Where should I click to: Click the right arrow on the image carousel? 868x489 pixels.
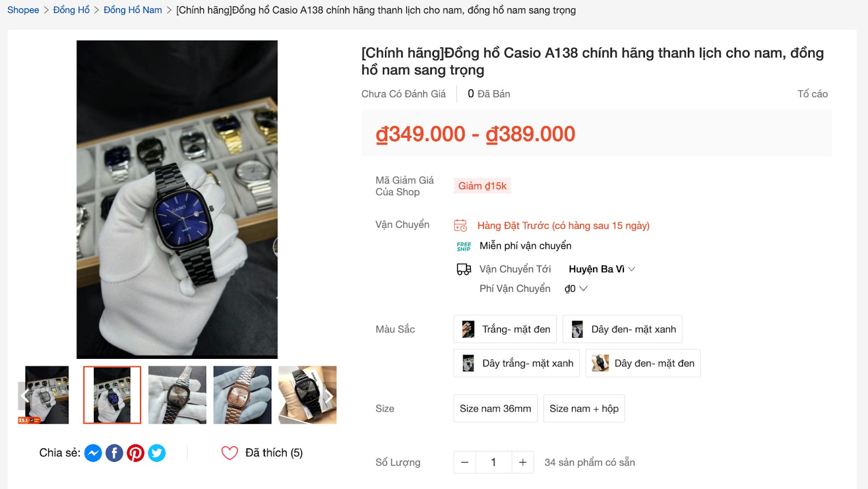[x=329, y=395]
